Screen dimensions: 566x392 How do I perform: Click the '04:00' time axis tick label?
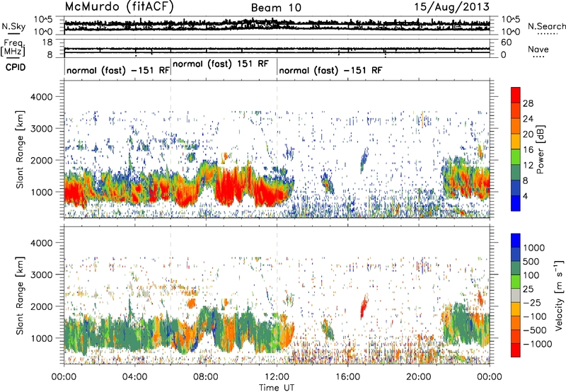pyautogui.click(x=134, y=377)
